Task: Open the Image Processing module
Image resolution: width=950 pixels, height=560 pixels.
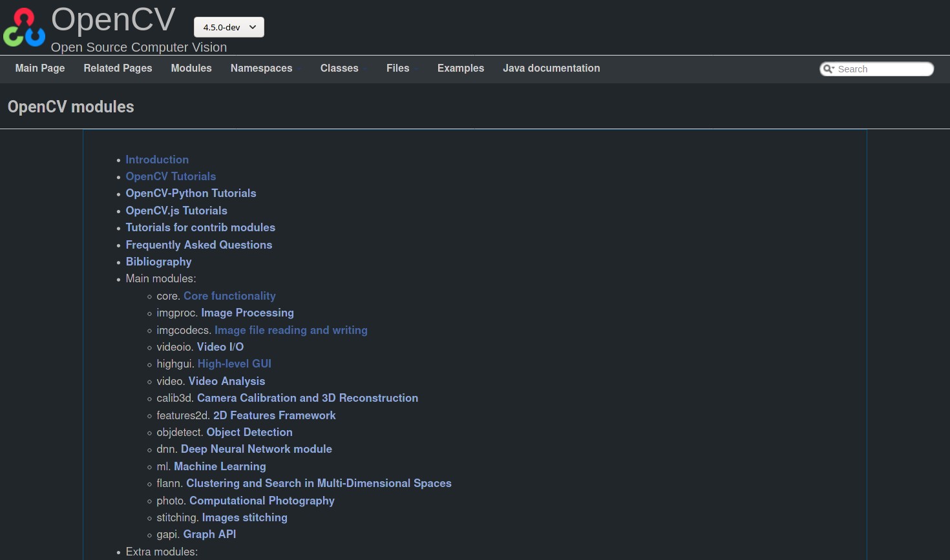Action: pos(248,313)
